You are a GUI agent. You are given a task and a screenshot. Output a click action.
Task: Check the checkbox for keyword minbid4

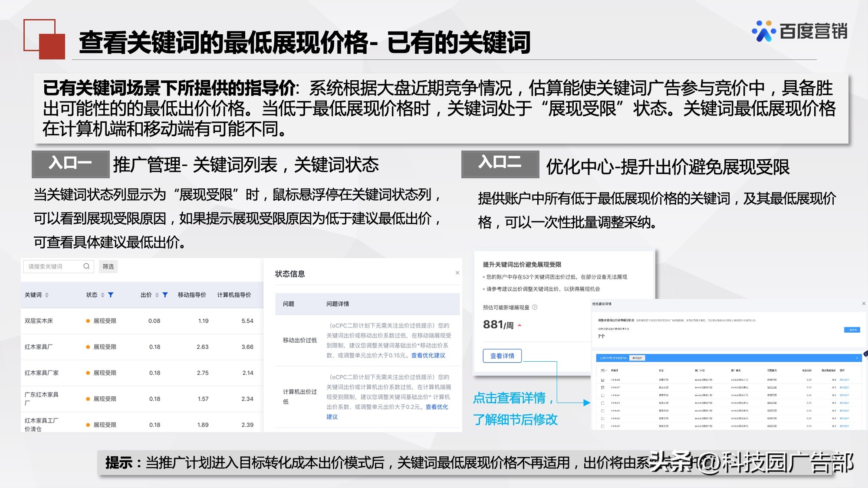tap(602, 395)
